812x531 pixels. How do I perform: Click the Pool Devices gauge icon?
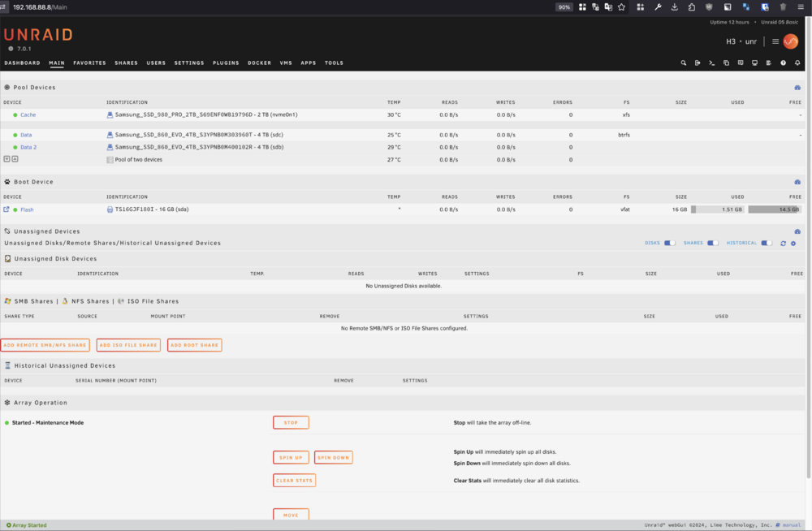(x=797, y=88)
